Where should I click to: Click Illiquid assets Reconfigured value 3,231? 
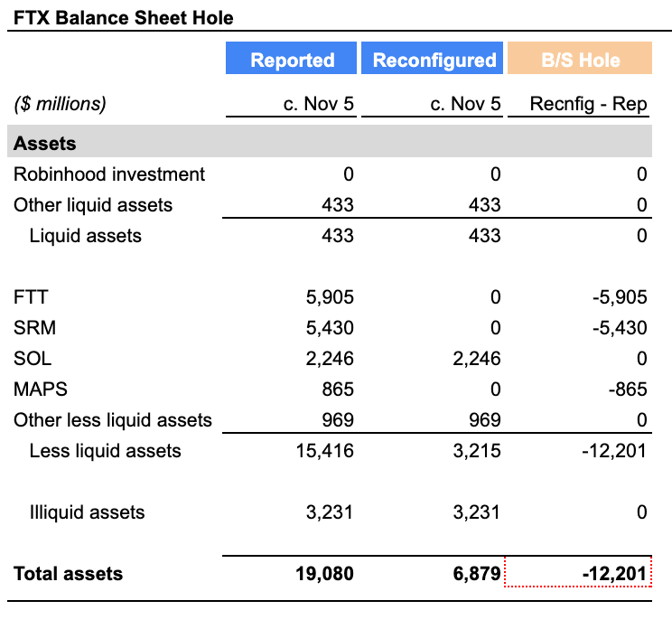pyautogui.click(x=477, y=512)
